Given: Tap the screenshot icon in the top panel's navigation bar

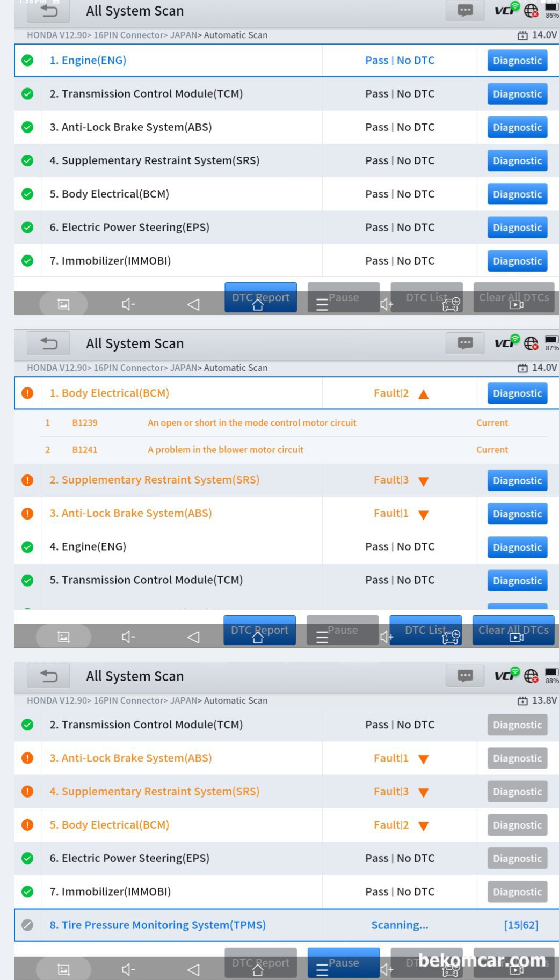Looking at the screenshot, I should tap(64, 304).
